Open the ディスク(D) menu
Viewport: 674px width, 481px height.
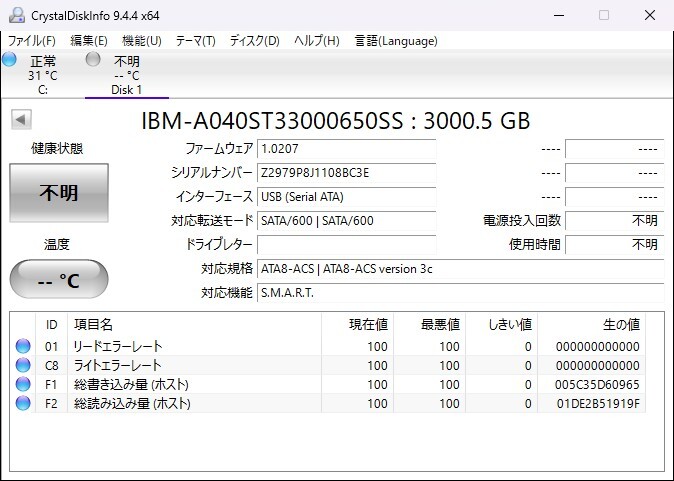click(x=254, y=41)
